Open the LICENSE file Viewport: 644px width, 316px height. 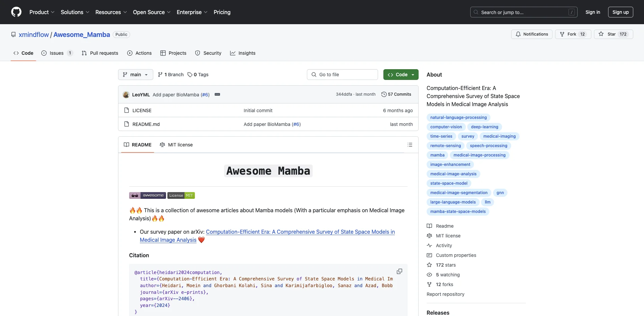pyautogui.click(x=142, y=110)
